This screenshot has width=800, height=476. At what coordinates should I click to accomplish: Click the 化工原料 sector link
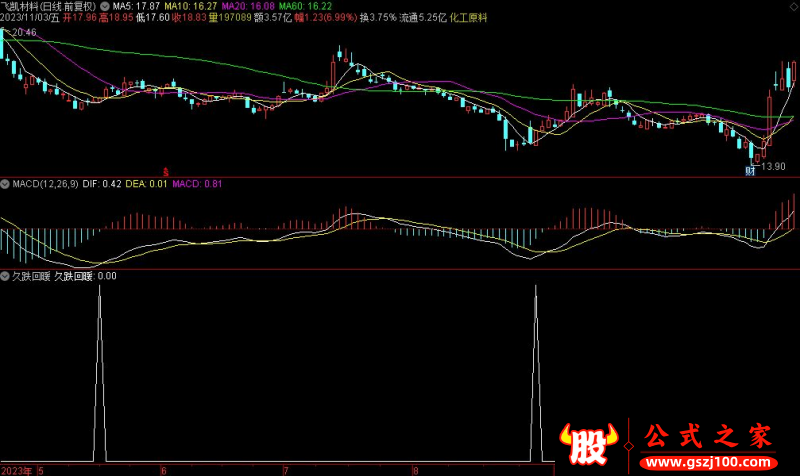(x=468, y=18)
